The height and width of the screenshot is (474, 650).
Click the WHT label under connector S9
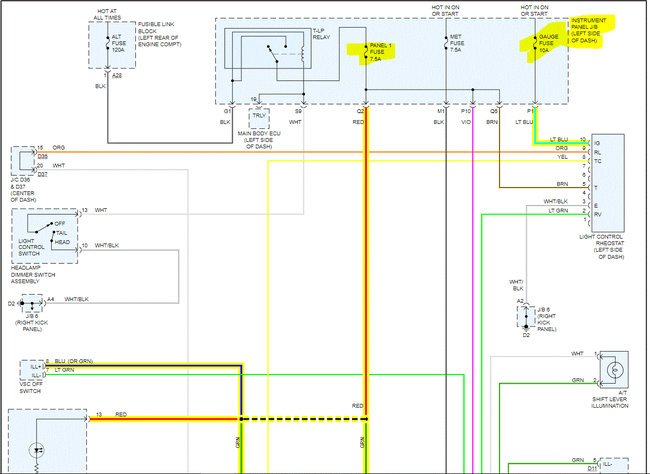point(295,122)
